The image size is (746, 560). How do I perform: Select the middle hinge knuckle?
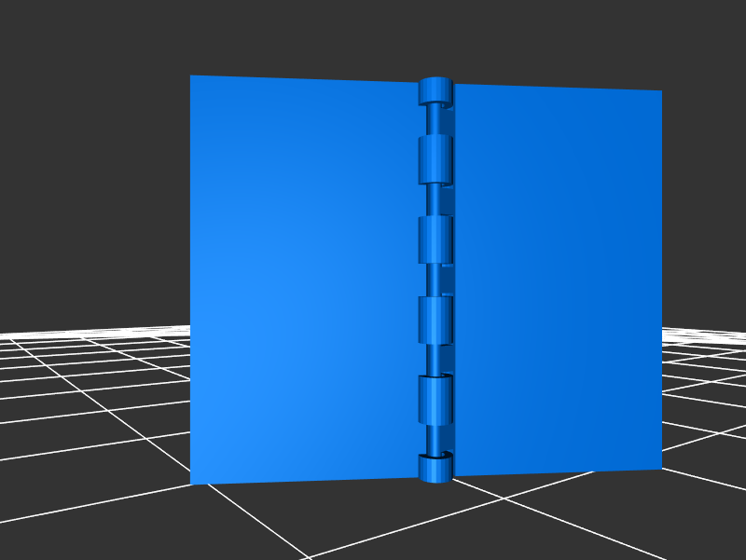(x=435, y=239)
